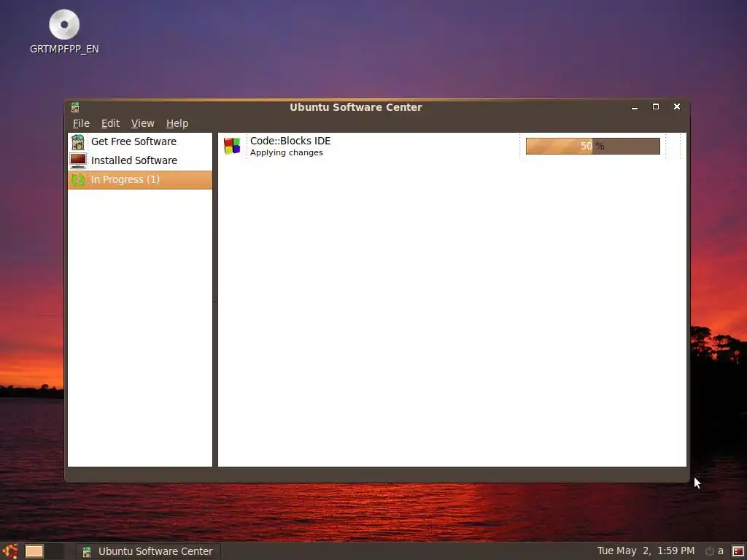The height and width of the screenshot is (560, 747).
Task: Open the File menu
Action: click(x=81, y=123)
